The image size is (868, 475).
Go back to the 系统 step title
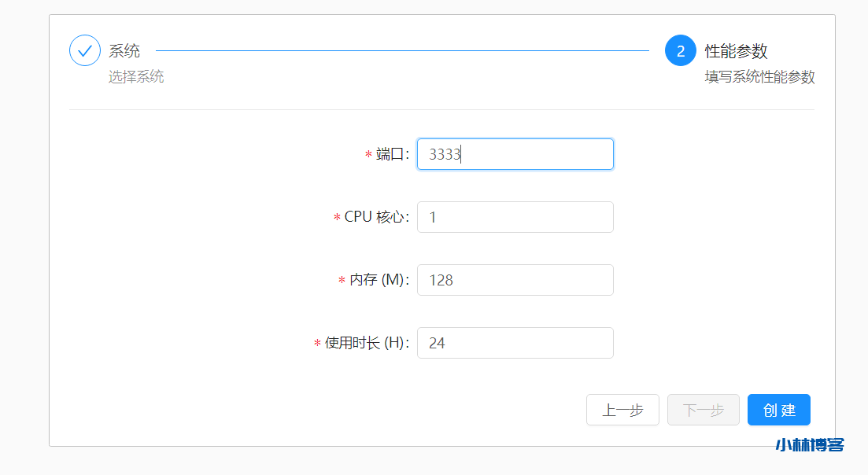(124, 51)
